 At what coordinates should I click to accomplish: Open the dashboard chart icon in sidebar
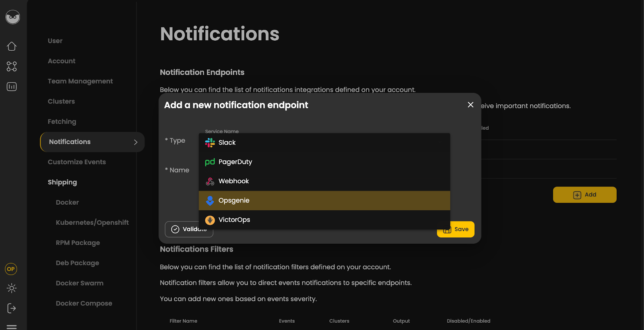coord(12,87)
